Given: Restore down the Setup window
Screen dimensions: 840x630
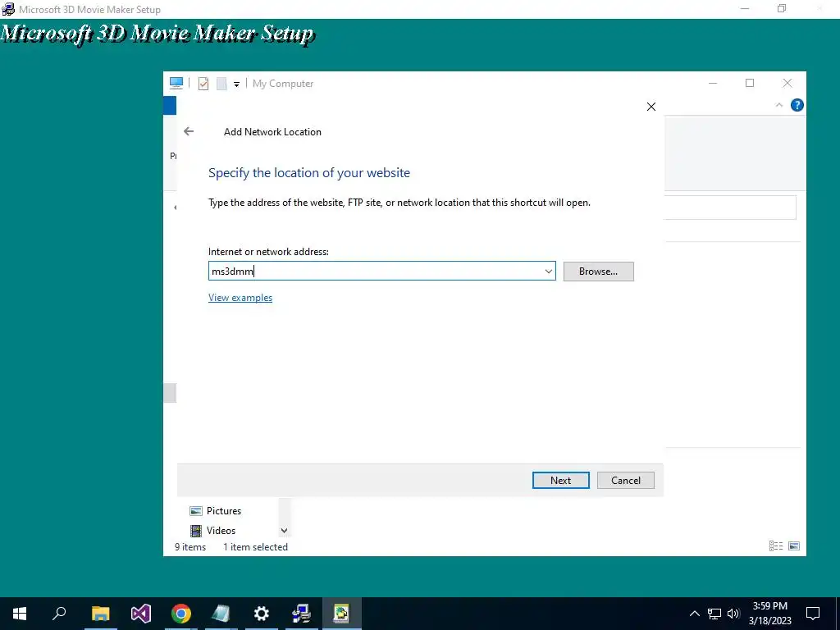Looking at the screenshot, I should 782,8.
